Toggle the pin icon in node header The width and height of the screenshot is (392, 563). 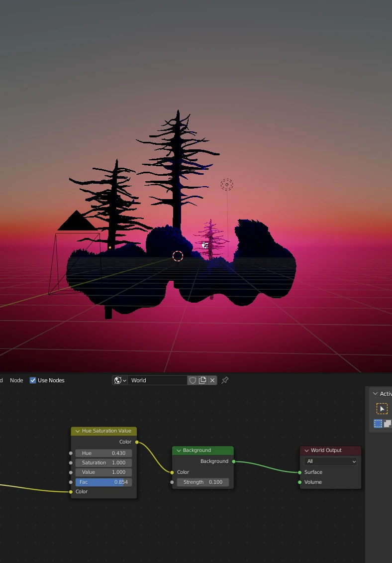click(x=225, y=380)
